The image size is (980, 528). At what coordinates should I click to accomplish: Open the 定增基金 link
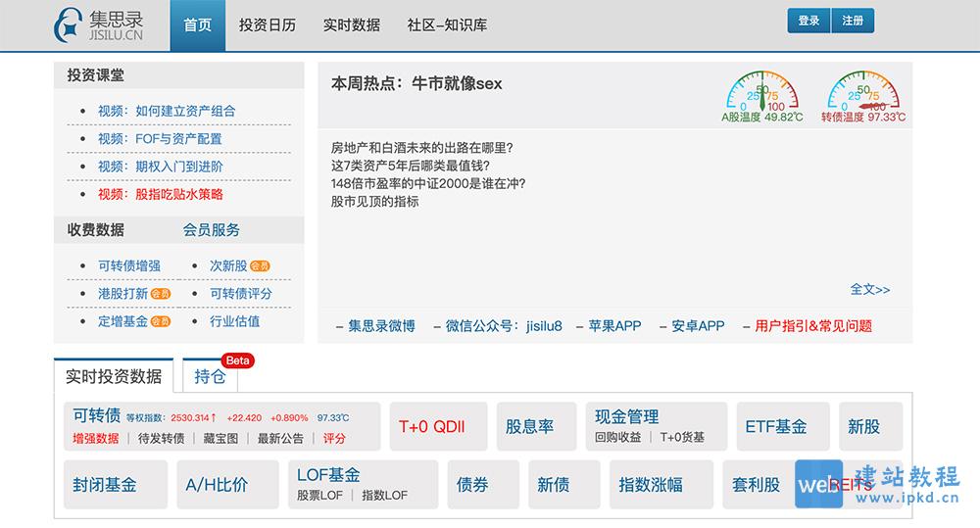122,322
